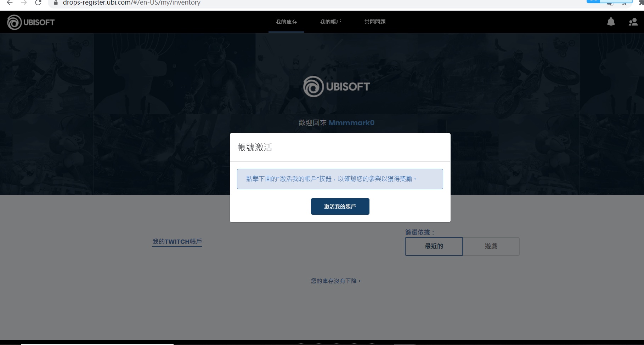
Task: Select the 最近的 filter option
Action: point(434,246)
